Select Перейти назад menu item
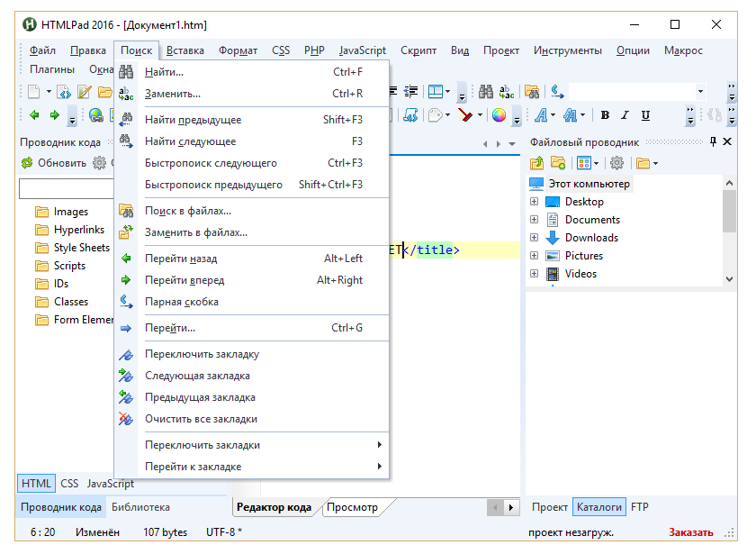The width and height of the screenshot is (756, 554). tap(251, 259)
